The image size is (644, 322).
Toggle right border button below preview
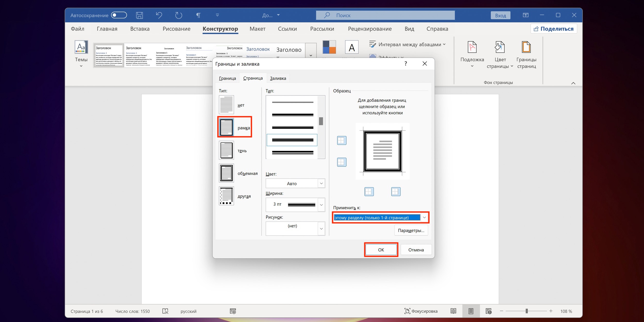[x=396, y=191]
